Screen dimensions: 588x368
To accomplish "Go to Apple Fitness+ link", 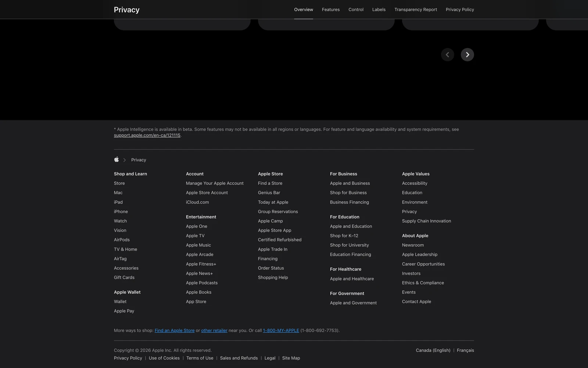I will [201, 264].
